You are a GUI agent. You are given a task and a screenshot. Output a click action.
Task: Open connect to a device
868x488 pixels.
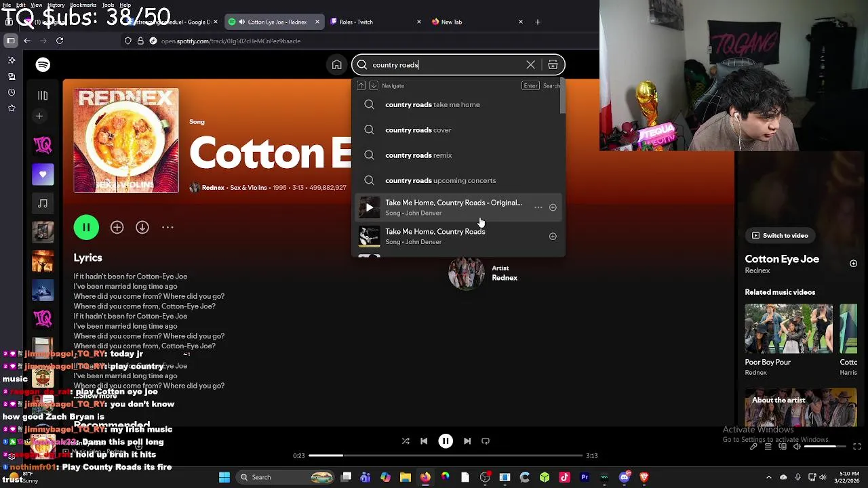783,447
